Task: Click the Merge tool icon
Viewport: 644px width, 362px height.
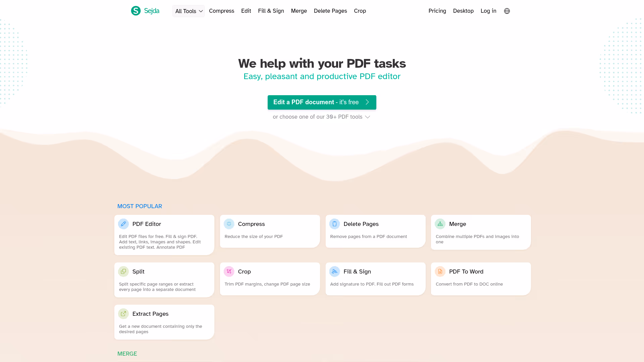Action: (x=440, y=224)
